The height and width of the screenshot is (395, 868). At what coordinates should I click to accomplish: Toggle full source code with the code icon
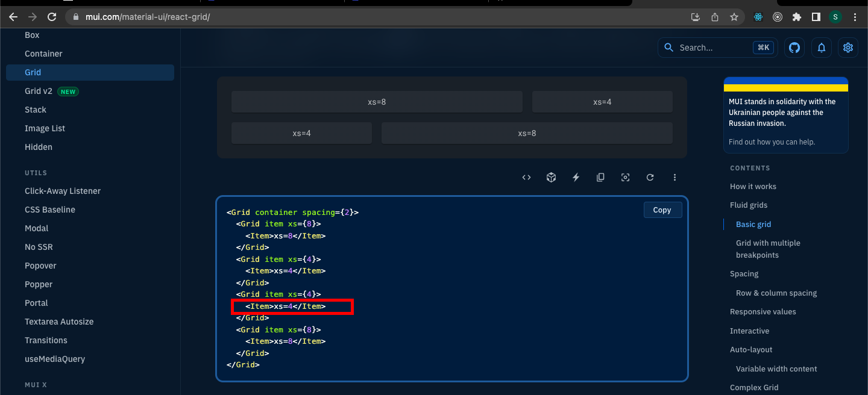526,177
